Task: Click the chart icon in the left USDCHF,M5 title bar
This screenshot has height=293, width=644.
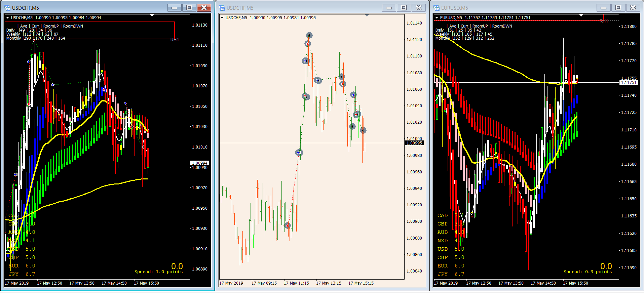Action: [7, 8]
